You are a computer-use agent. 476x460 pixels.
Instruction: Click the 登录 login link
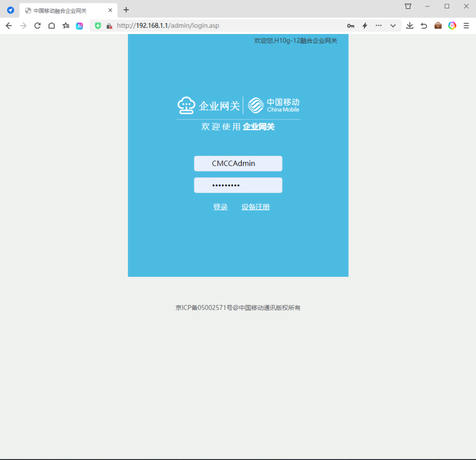tap(220, 207)
